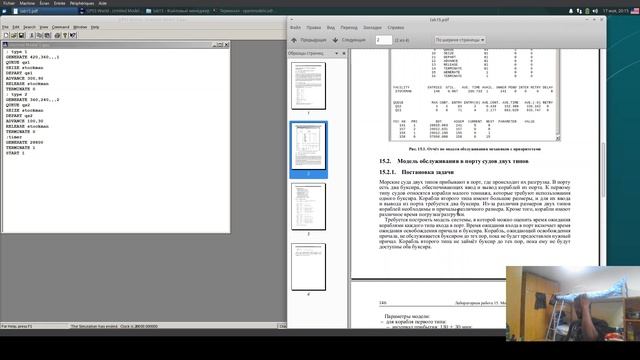Select page 1 thumbnail in sidebar
Viewport: 640px width, 360px height.
(x=308, y=86)
